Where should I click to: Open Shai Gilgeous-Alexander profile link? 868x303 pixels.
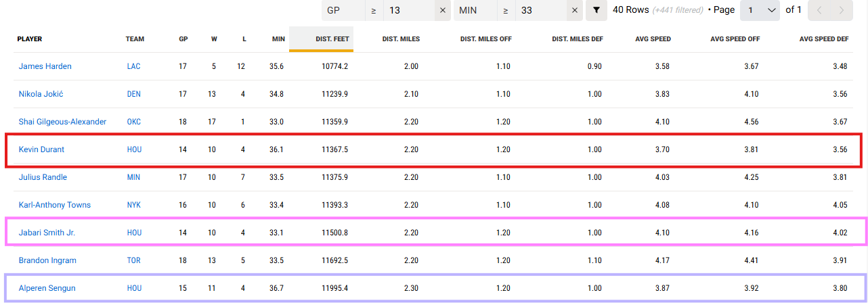[62, 122]
